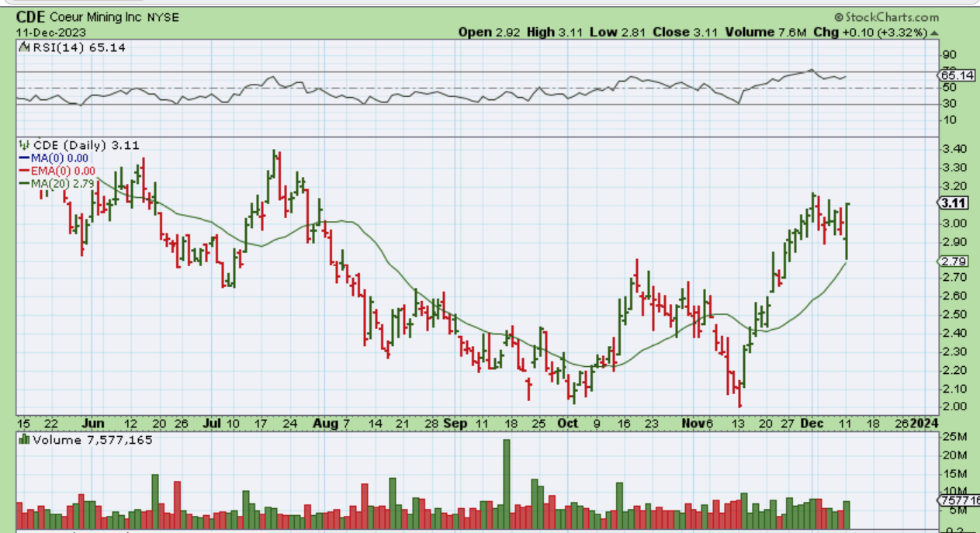Image resolution: width=980 pixels, height=533 pixels.
Task: Click the Chg +0.10 (+3.32%) value
Action: point(871,32)
